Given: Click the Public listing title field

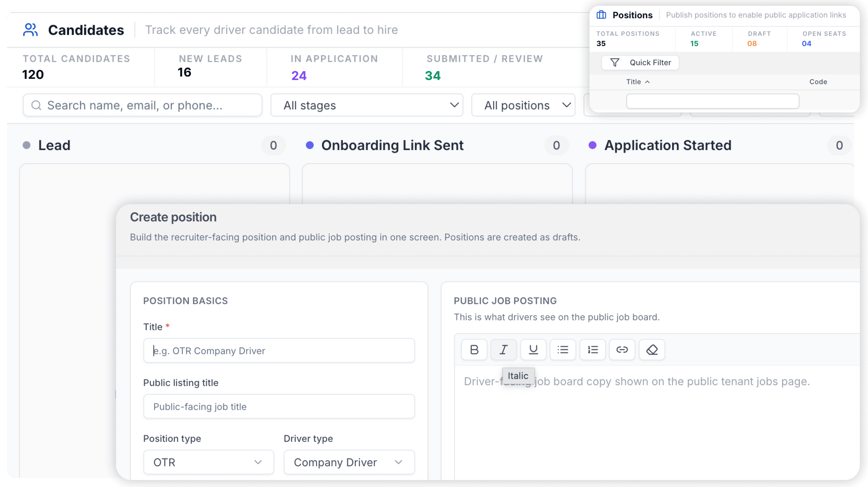Looking at the screenshot, I should pos(279,406).
